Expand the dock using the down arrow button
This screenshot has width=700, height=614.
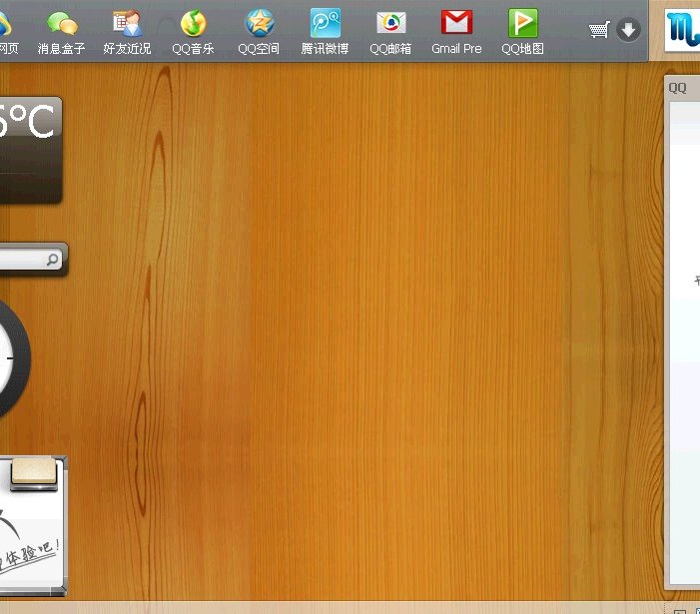(628, 30)
